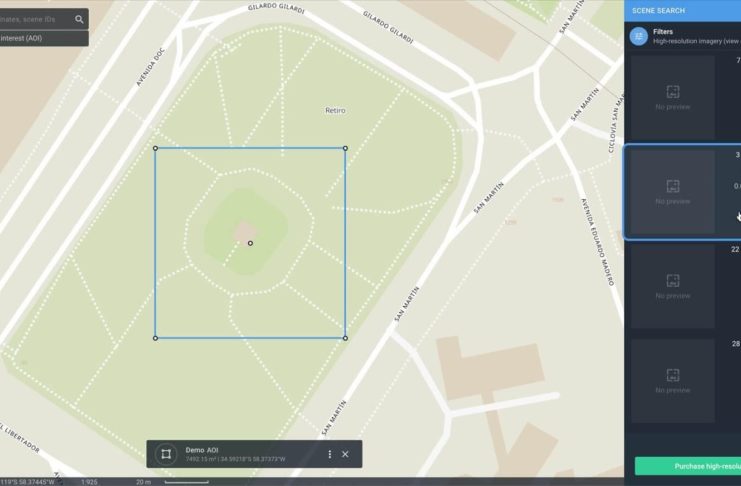Select the fourth scene's No preview thumbnail

[x=673, y=381]
